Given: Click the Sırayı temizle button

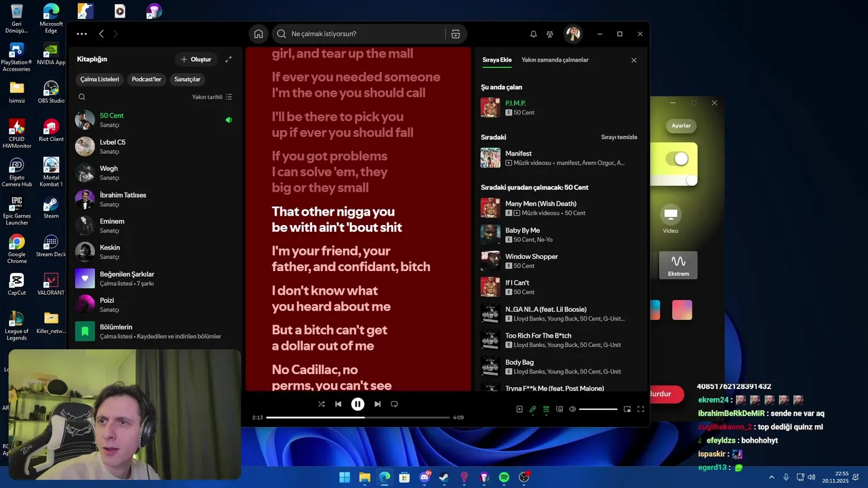Looking at the screenshot, I should [x=619, y=137].
